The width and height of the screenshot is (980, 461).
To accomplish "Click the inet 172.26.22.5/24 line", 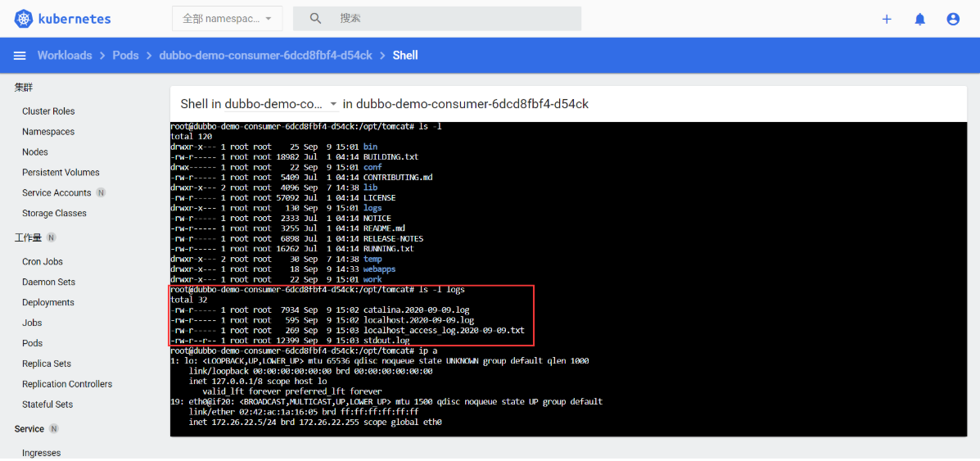I will point(315,423).
